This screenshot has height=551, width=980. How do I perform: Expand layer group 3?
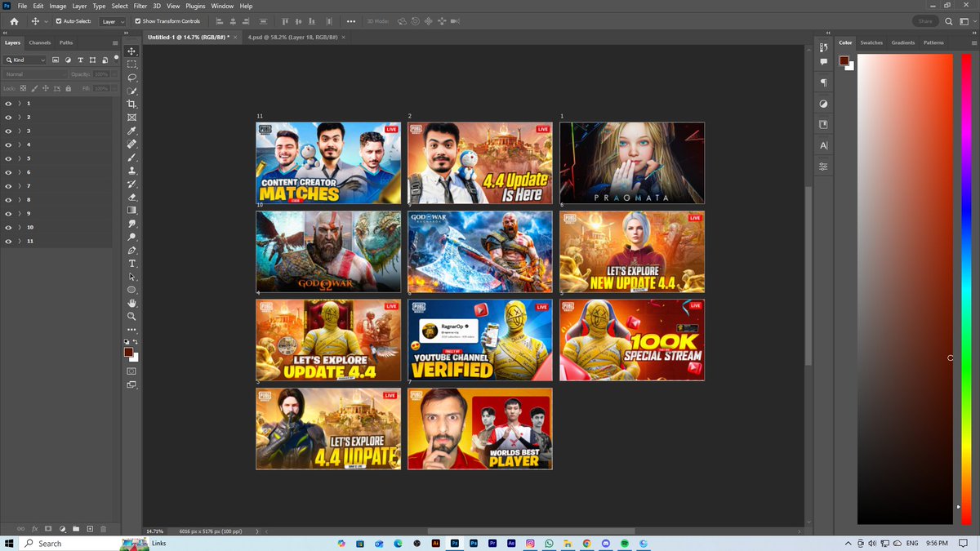[19, 131]
